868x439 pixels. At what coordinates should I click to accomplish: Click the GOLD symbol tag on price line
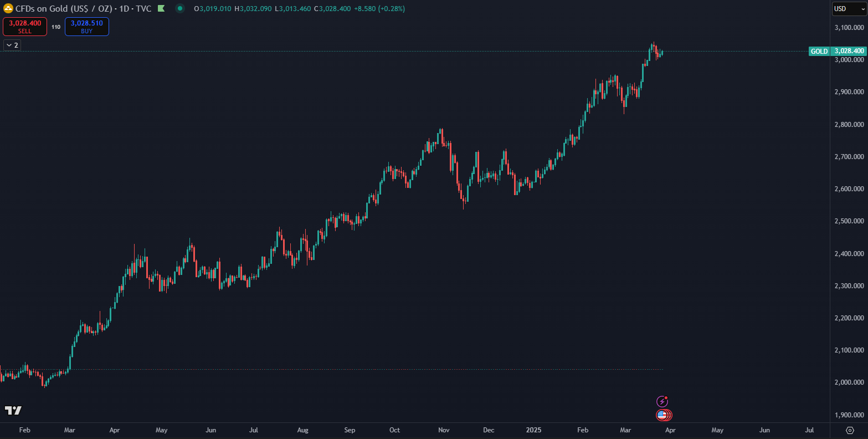pos(819,51)
